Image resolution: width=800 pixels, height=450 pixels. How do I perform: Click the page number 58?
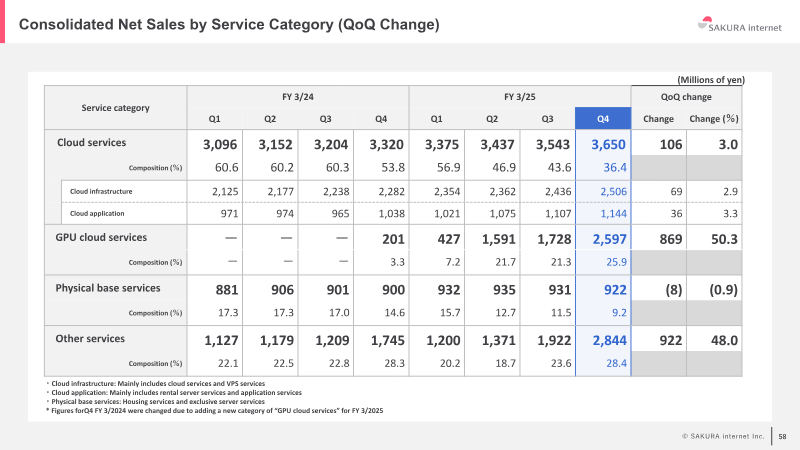pyautogui.click(x=782, y=436)
